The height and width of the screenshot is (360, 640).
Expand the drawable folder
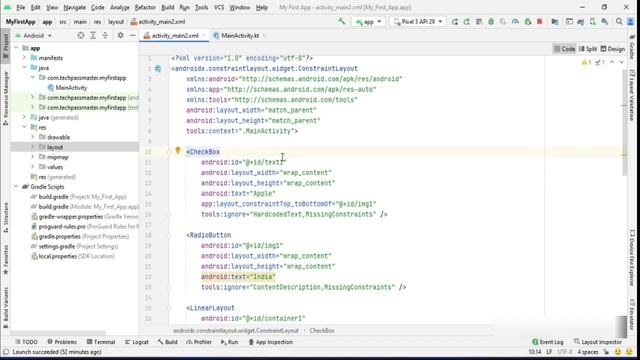click(33, 137)
